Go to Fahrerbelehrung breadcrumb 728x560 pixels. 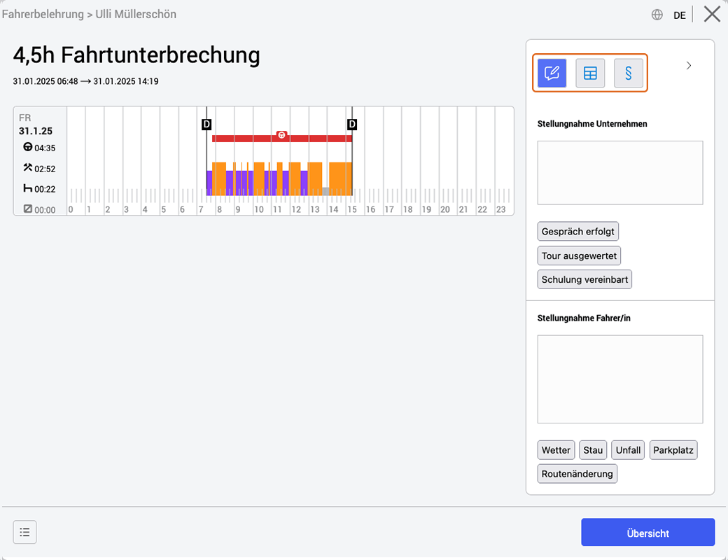[43, 15]
